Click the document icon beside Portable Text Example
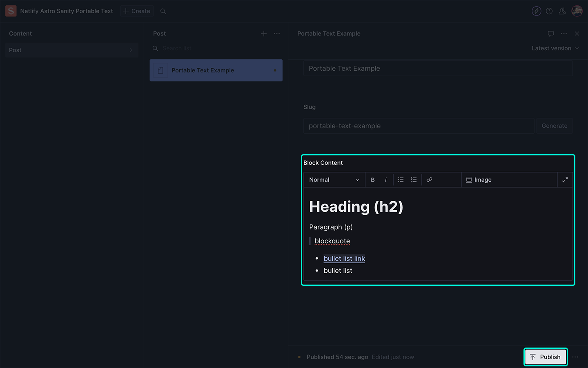 click(x=160, y=70)
